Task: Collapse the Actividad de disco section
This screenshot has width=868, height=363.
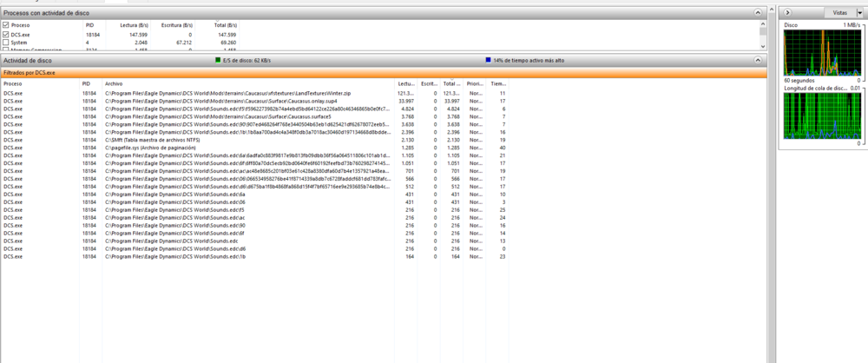Action: [758, 60]
